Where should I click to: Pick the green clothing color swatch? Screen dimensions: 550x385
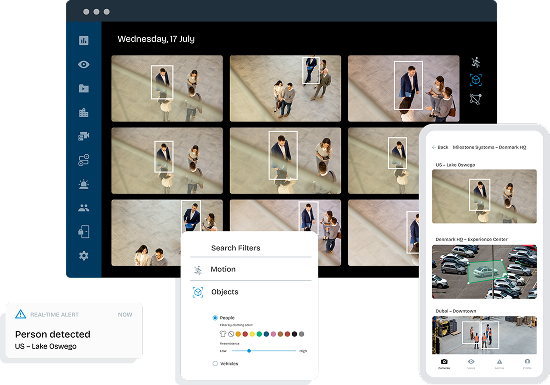(259, 334)
